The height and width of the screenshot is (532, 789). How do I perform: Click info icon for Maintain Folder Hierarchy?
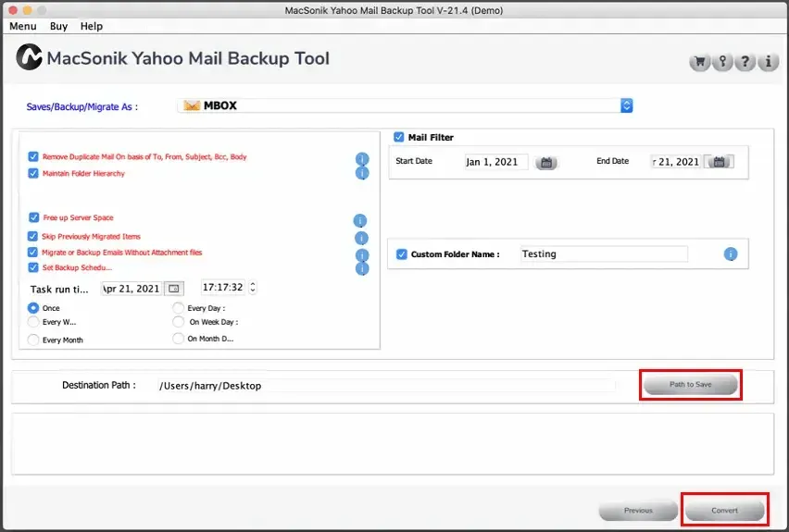(x=362, y=173)
